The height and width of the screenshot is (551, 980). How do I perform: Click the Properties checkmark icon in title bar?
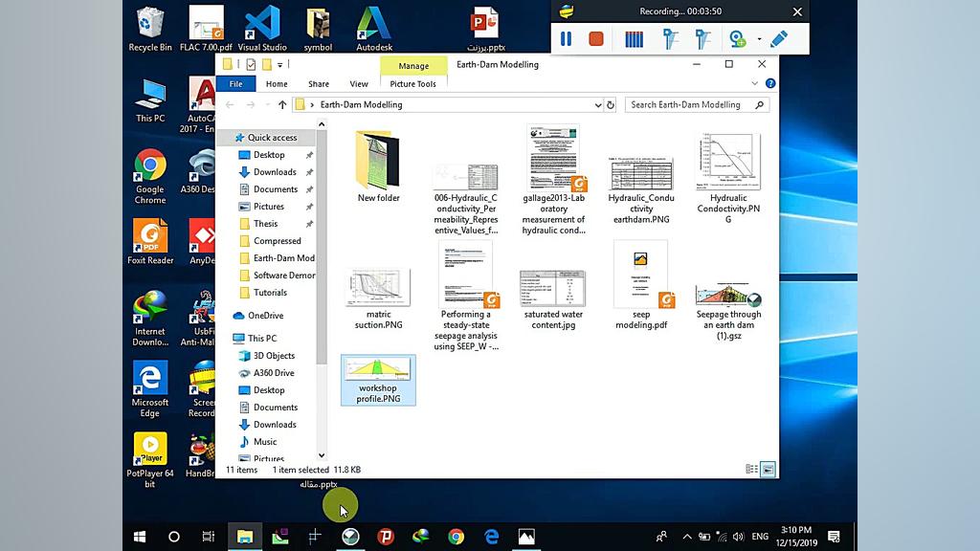click(252, 65)
